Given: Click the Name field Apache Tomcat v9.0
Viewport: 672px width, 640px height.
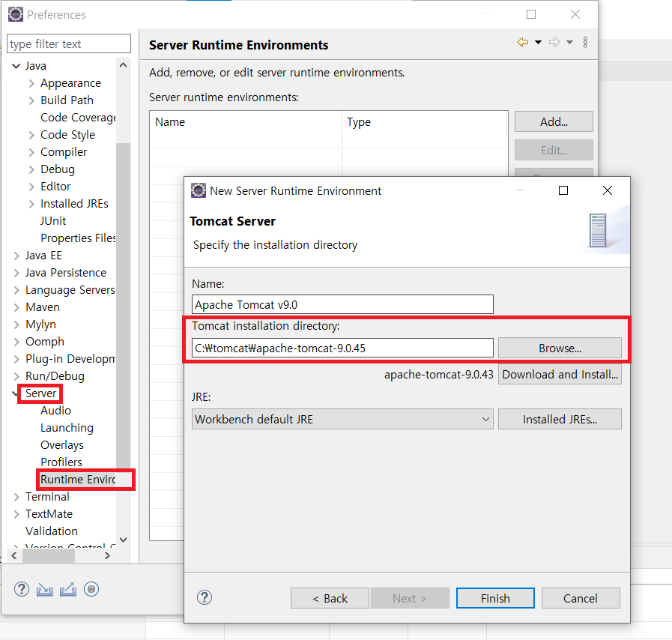Looking at the screenshot, I should [342, 304].
